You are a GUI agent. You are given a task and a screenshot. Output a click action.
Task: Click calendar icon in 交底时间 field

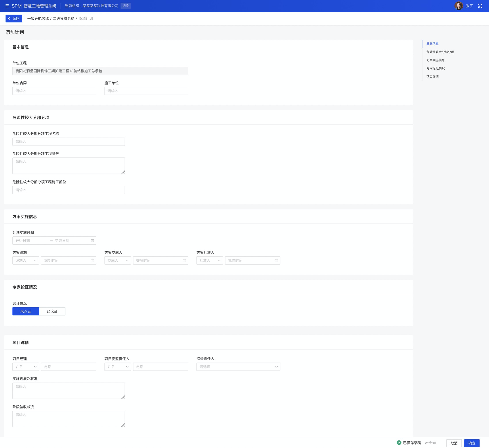184,260
